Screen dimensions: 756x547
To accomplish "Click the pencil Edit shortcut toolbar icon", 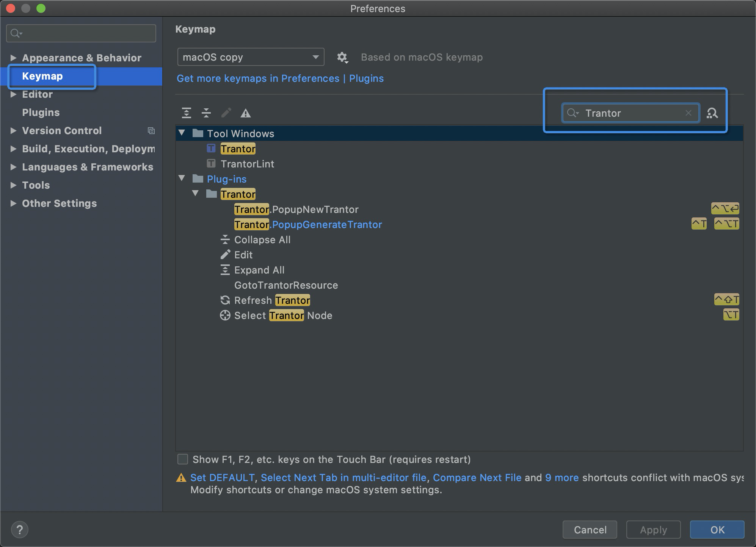I will (226, 113).
